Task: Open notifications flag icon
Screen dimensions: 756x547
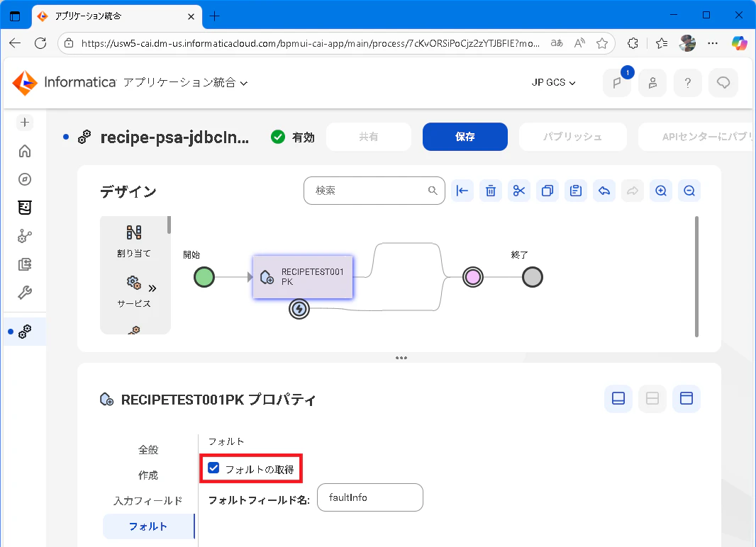Action: click(617, 83)
